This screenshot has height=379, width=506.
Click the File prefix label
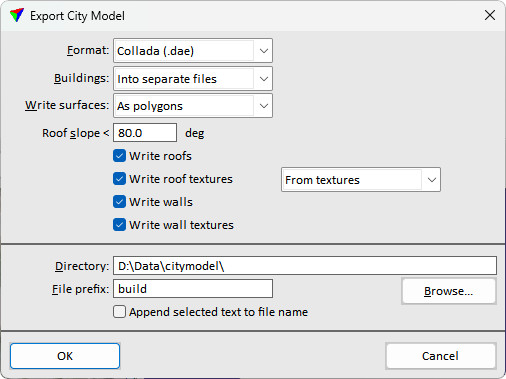pyautogui.click(x=80, y=289)
